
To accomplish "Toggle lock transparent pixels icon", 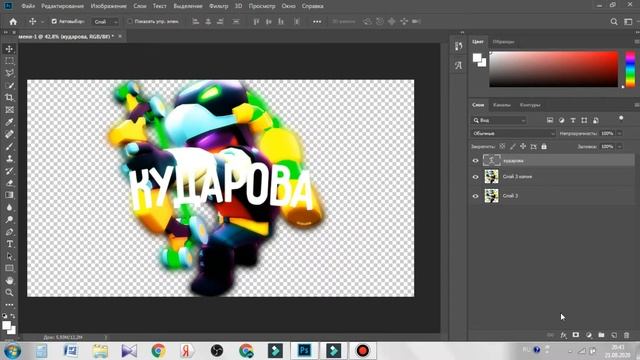I will pyautogui.click(x=502, y=147).
